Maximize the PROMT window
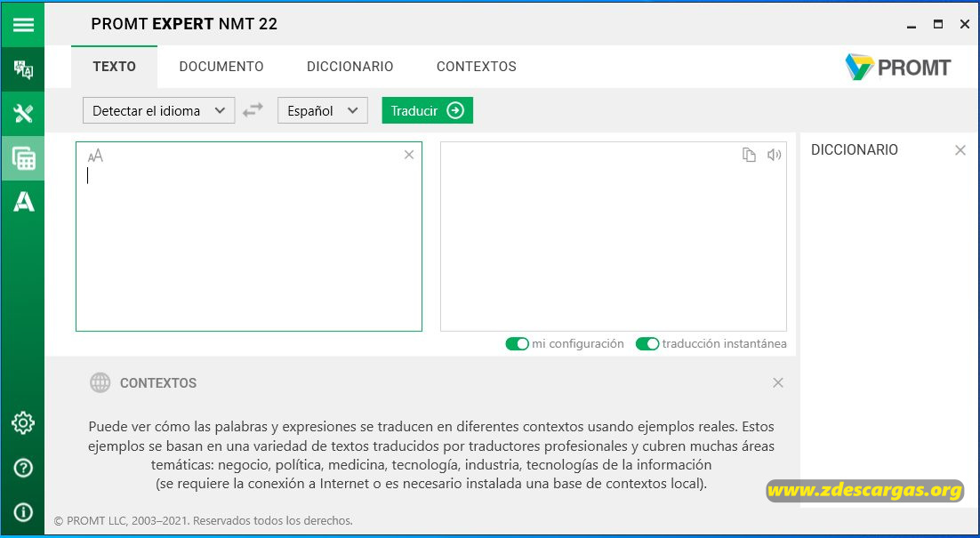The image size is (980, 538). coord(937,24)
